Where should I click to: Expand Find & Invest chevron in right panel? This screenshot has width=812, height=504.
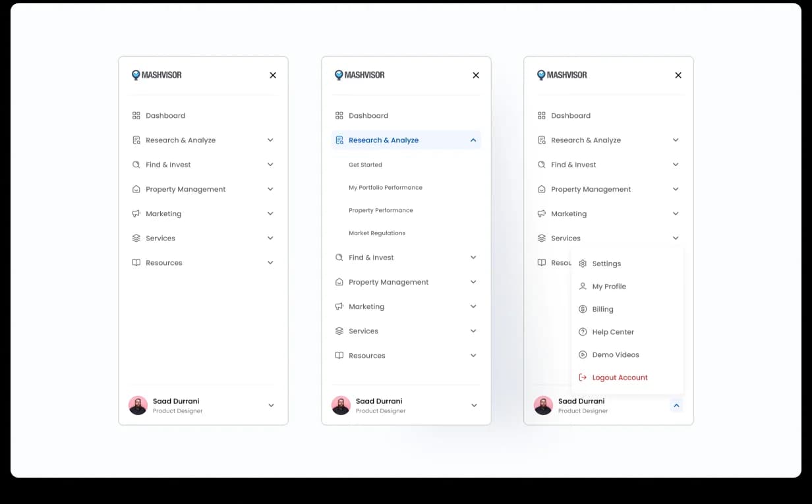click(676, 165)
